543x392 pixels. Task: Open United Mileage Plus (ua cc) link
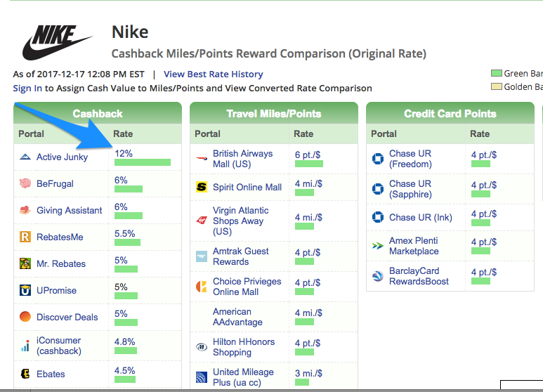pyautogui.click(x=243, y=377)
